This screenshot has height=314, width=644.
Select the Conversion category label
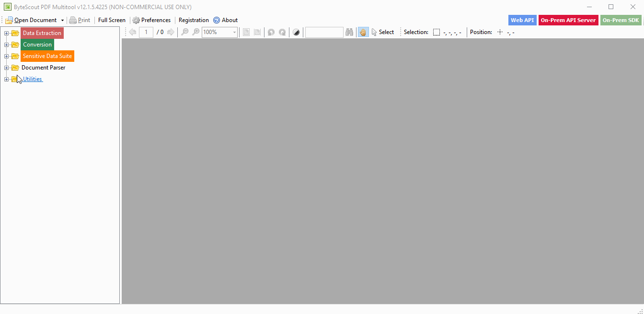37,45
